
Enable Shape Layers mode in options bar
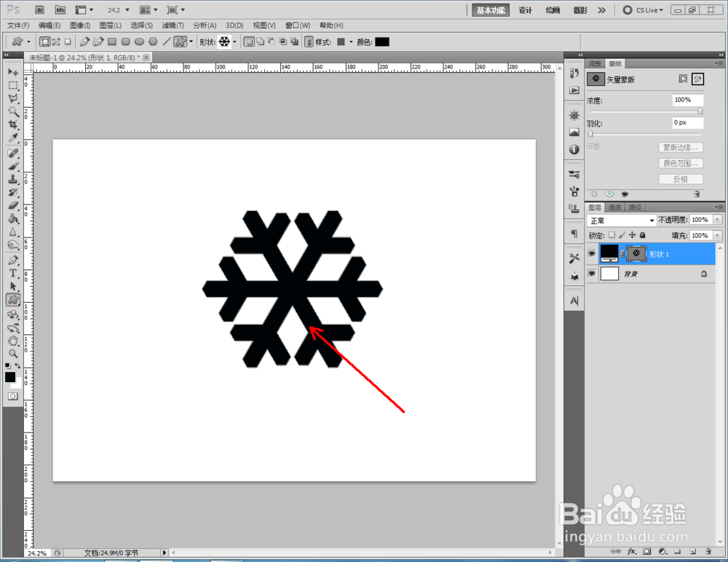44,41
